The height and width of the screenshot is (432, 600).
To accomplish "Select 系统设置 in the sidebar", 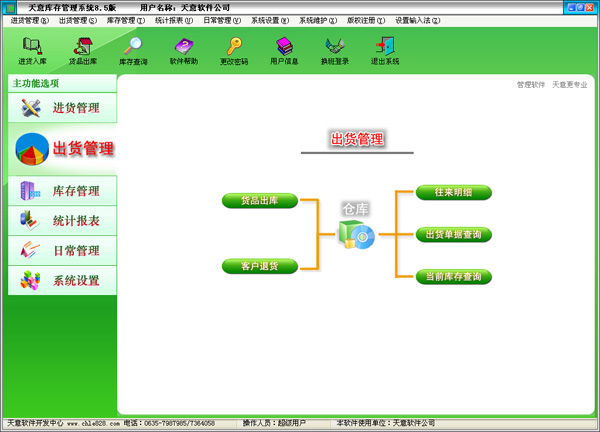I will coord(62,280).
